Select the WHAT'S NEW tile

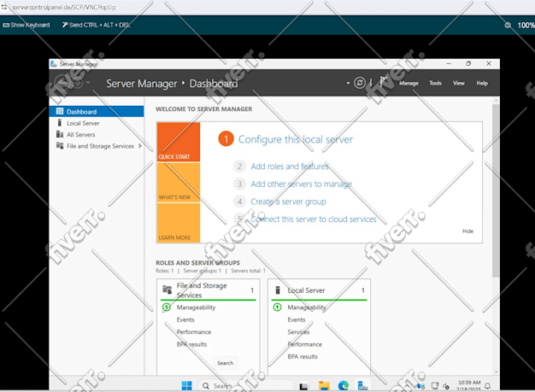179,183
